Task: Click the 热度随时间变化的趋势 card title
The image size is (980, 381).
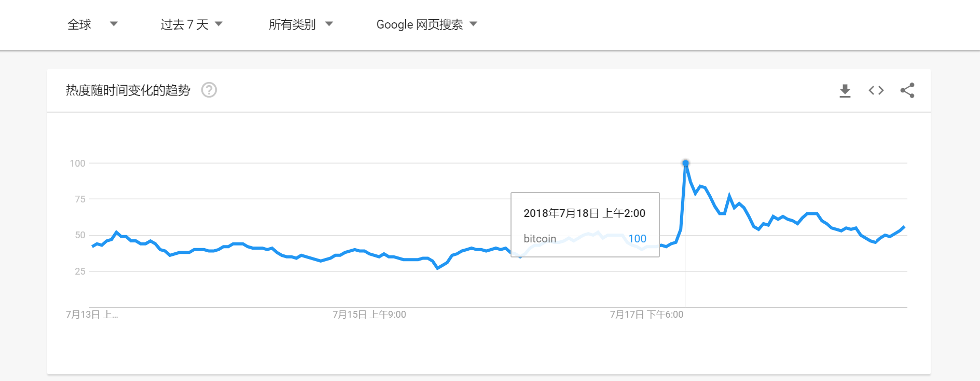Action: point(128,90)
